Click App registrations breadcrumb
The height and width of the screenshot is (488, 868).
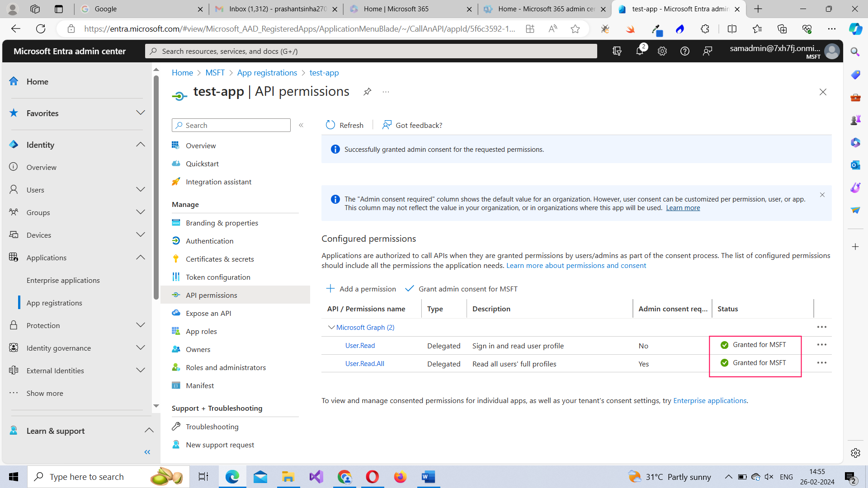pos(267,73)
